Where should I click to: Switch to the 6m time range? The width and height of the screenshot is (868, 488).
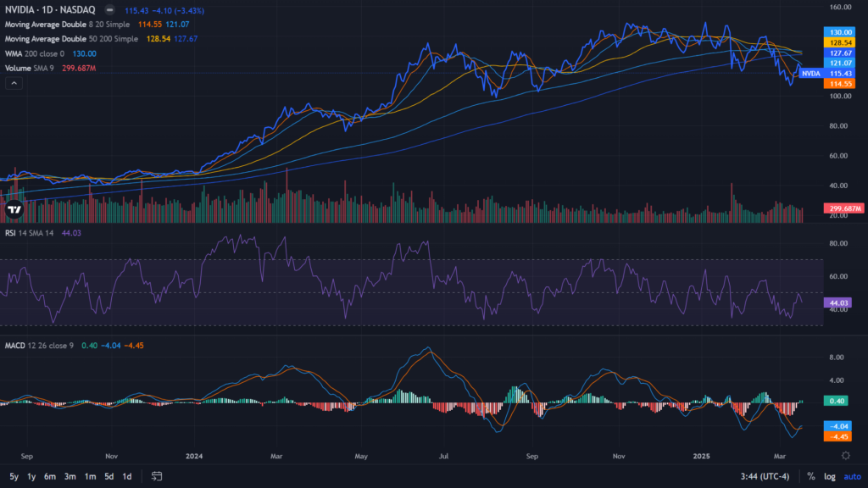50,476
